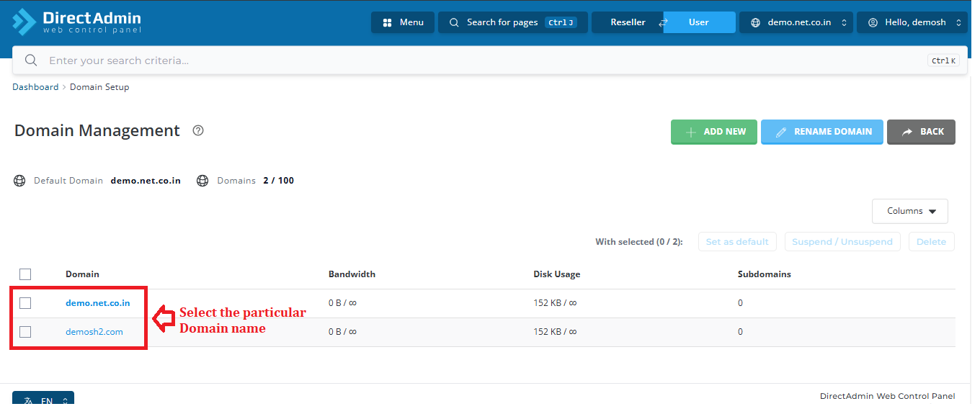The image size is (980, 414).
Task: Click the translate icon in language selector
Action: coord(28,401)
